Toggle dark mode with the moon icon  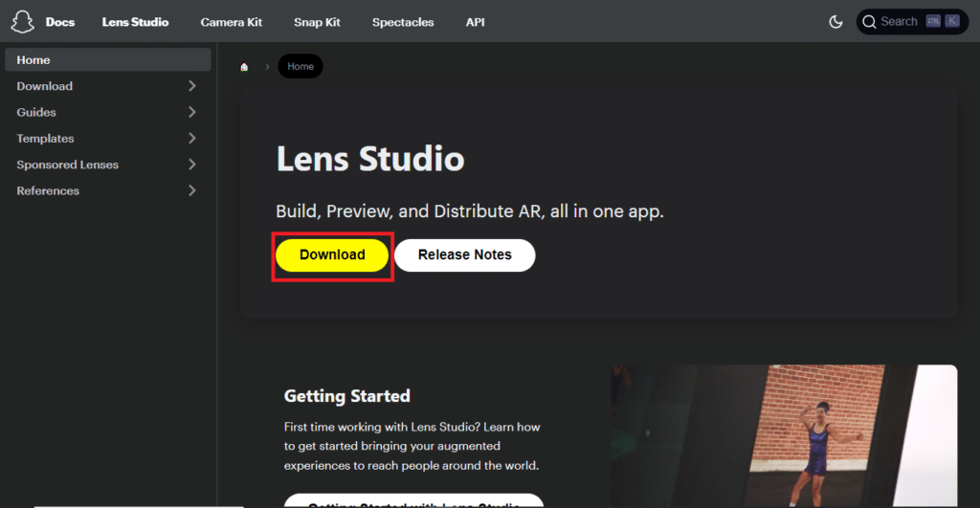tap(835, 21)
